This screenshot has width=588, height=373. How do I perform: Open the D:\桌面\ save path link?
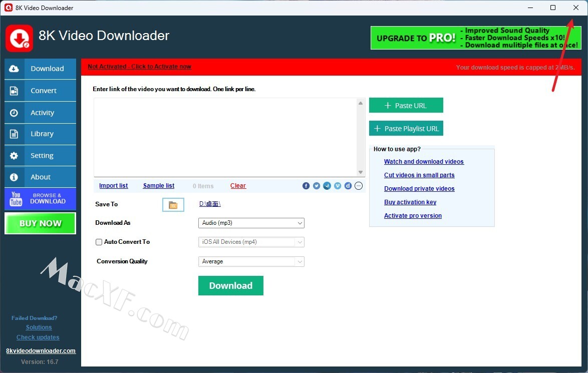tap(210, 204)
